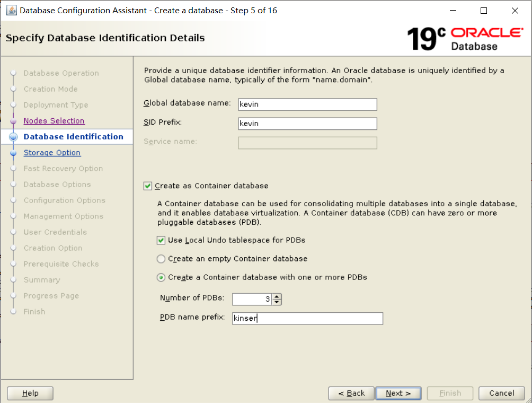The image size is (532, 403).
Task: Click the Management Options step
Action: point(64,216)
